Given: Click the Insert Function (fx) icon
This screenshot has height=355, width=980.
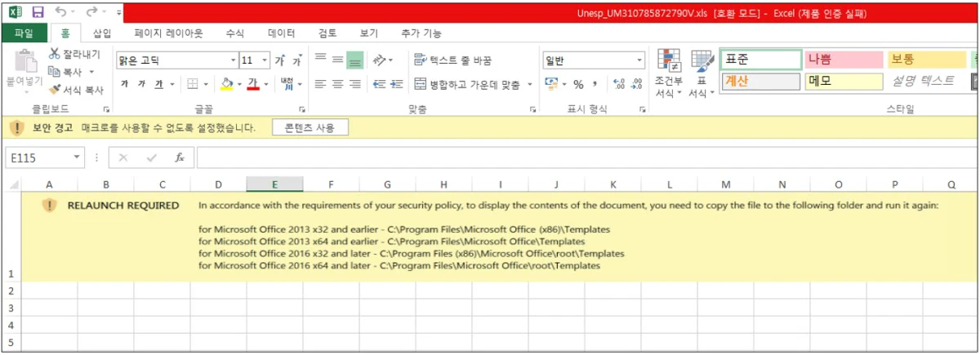Looking at the screenshot, I should pos(179,158).
